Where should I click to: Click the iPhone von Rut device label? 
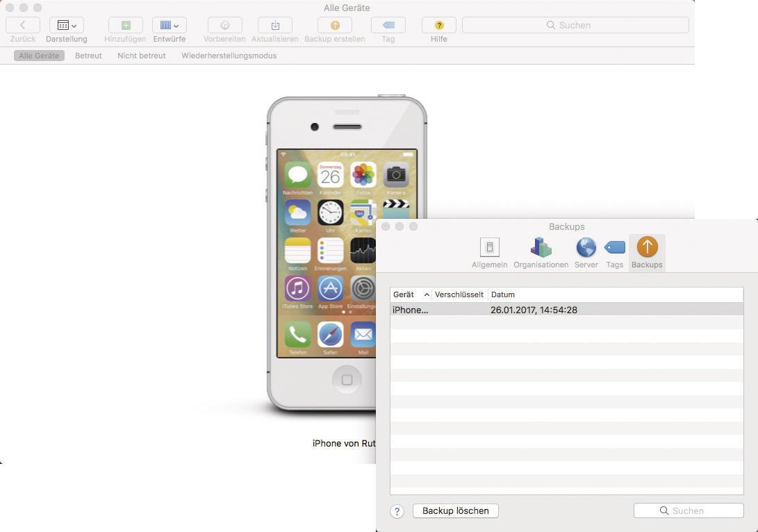coord(344,443)
